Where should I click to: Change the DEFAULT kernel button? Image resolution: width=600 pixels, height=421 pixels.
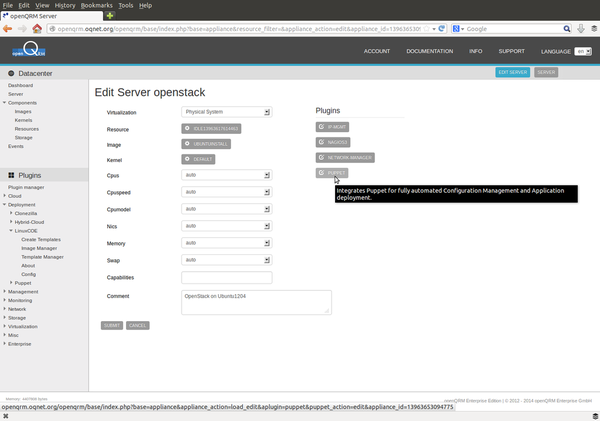(x=198, y=159)
